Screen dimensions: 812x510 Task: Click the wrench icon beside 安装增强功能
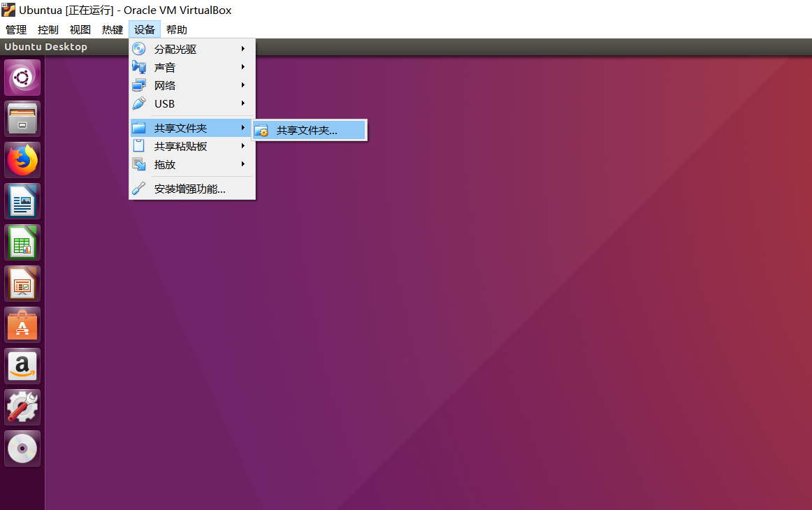point(139,189)
